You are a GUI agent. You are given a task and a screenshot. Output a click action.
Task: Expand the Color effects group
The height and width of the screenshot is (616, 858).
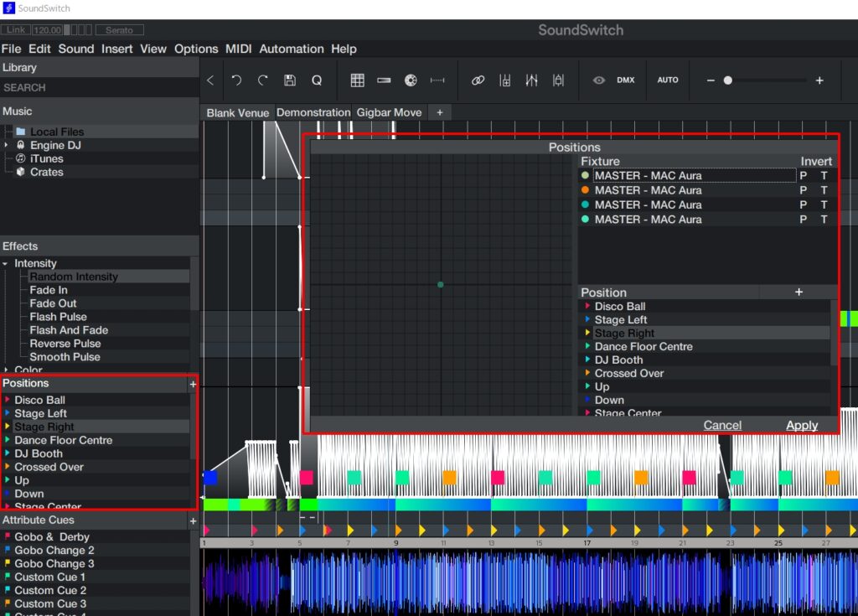click(x=6, y=370)
